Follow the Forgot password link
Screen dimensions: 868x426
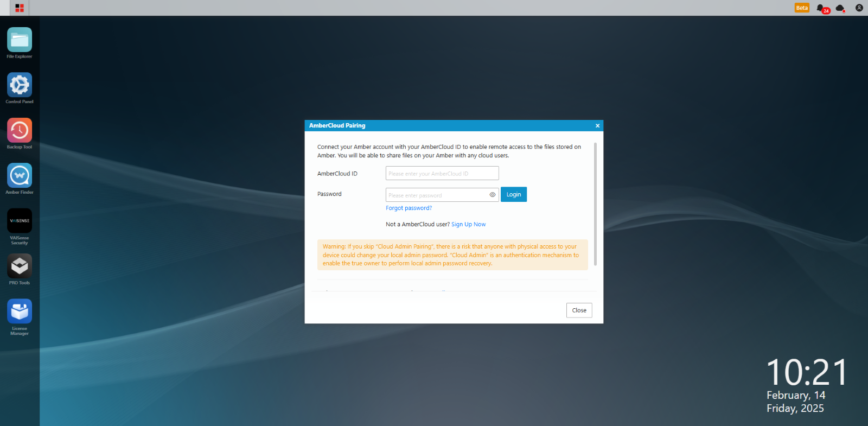[409, 208]
